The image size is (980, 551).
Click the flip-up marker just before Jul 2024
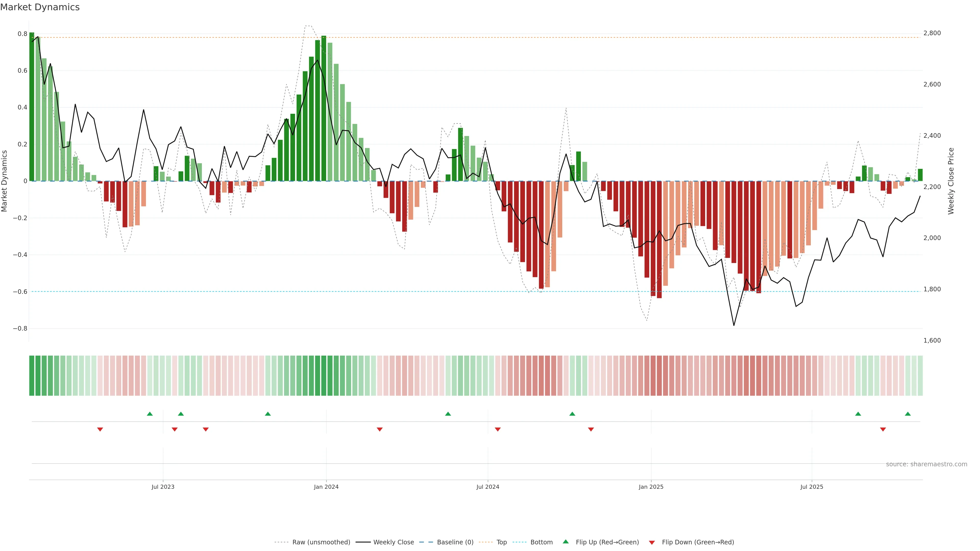[x=448, y=414]
